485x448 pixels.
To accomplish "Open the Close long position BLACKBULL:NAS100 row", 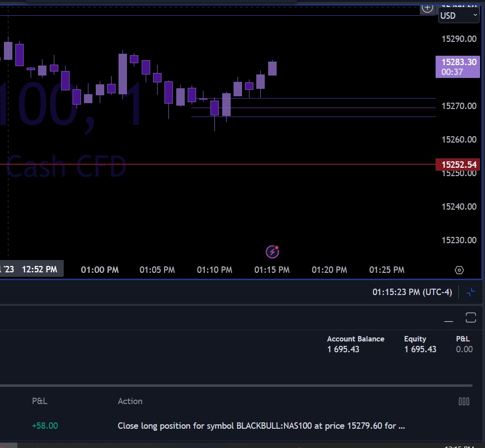I will [x=261, y=426].
